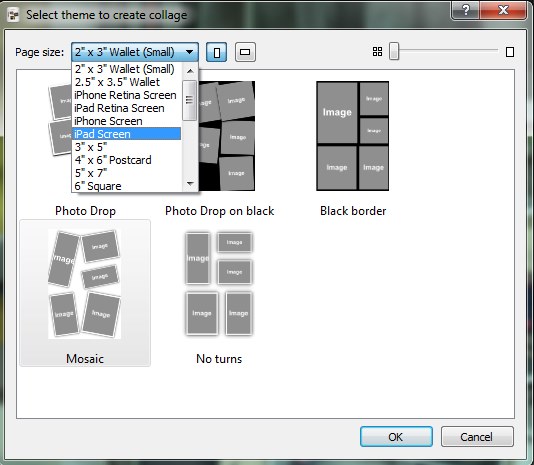
Task: Click the dialog's title bar app icon
Action: pyautogui.click(x=13, y=15)
